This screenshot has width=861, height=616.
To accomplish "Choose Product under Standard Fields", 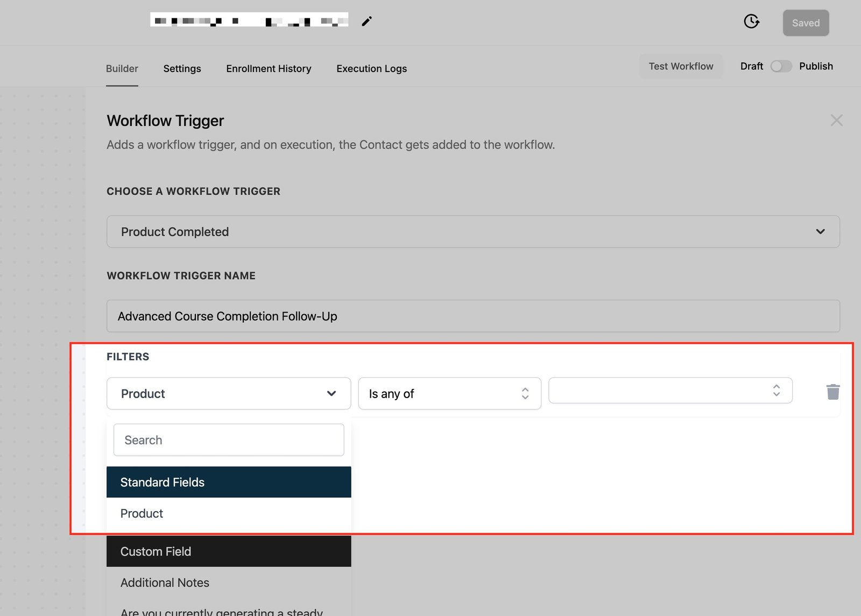I will coord(142,514).
